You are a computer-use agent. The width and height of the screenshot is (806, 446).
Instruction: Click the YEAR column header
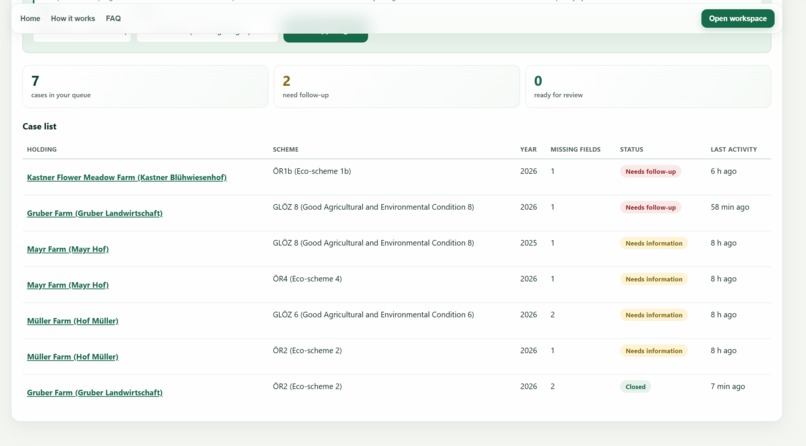click(x=528, y=150)
